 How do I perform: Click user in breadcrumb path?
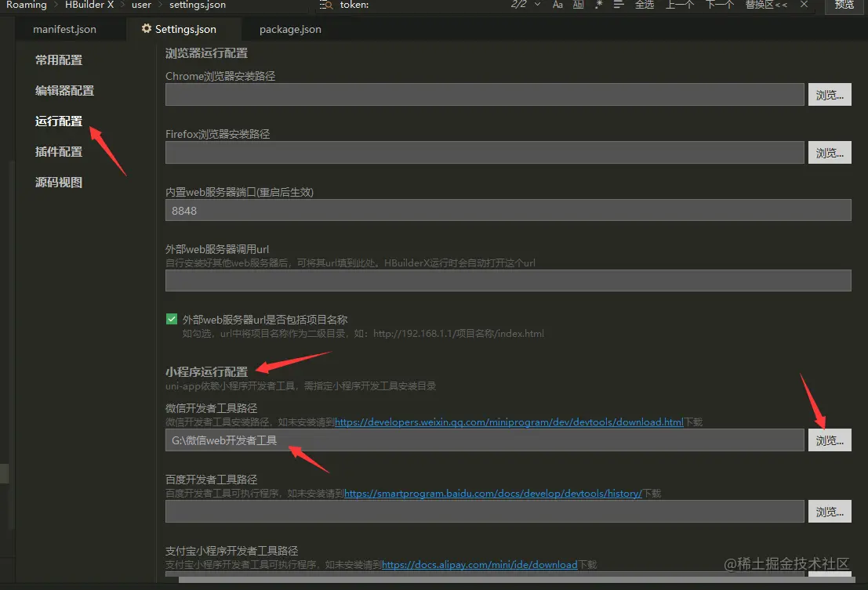pyautogui.click(x=141, y=5)
